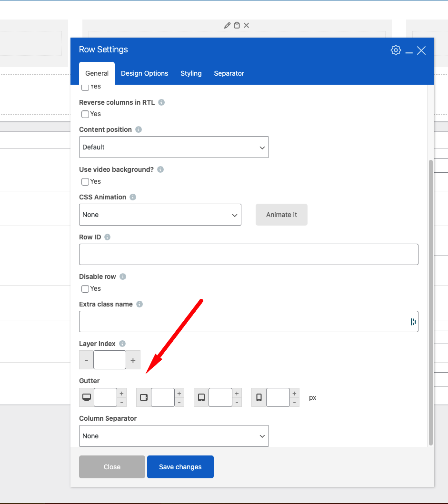This screenshot has width=448, height=504.
Task: Click the Row Settings title text
Action: [103, 49]
